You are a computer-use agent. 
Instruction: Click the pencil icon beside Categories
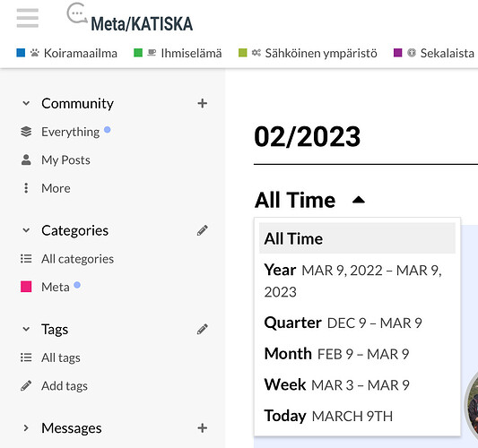point(202,230)
